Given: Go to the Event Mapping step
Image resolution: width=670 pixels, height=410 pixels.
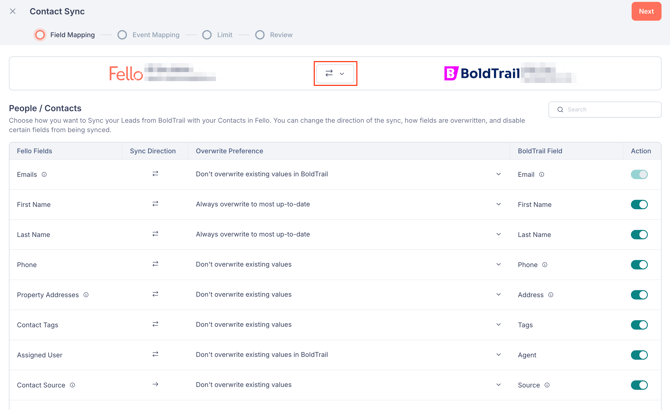Looking at the screenshot, I should pos(148,35).
